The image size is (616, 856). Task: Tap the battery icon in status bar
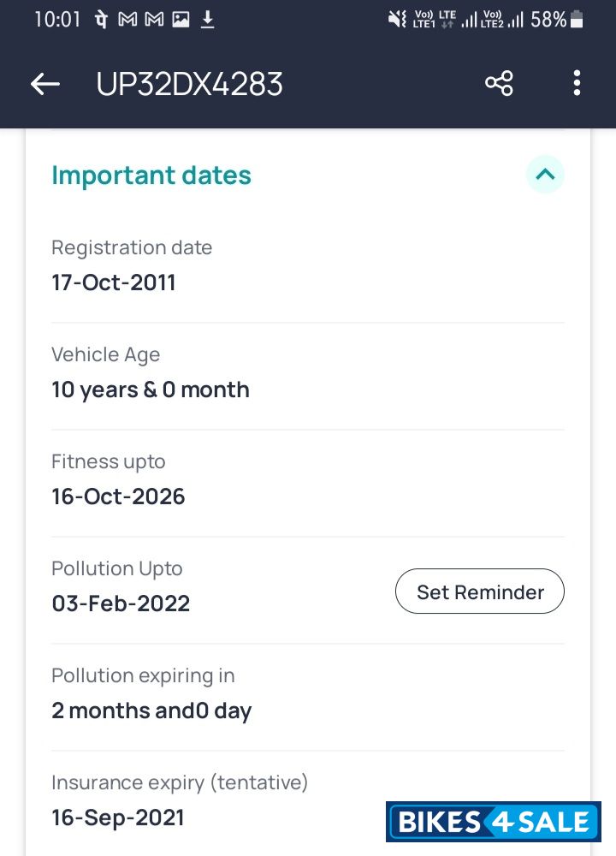pos(577,20)
